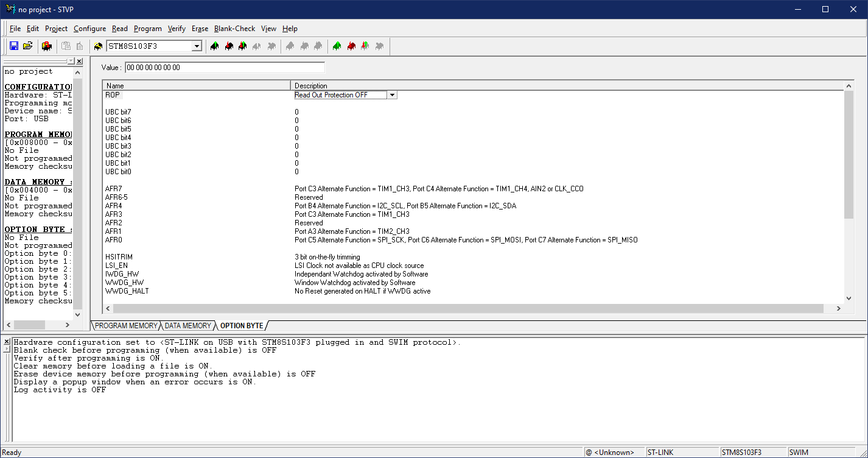The height and width of the screenshot is (458, 868).
Task: Select the UBC bit0 row
Action: click(474, 172)
